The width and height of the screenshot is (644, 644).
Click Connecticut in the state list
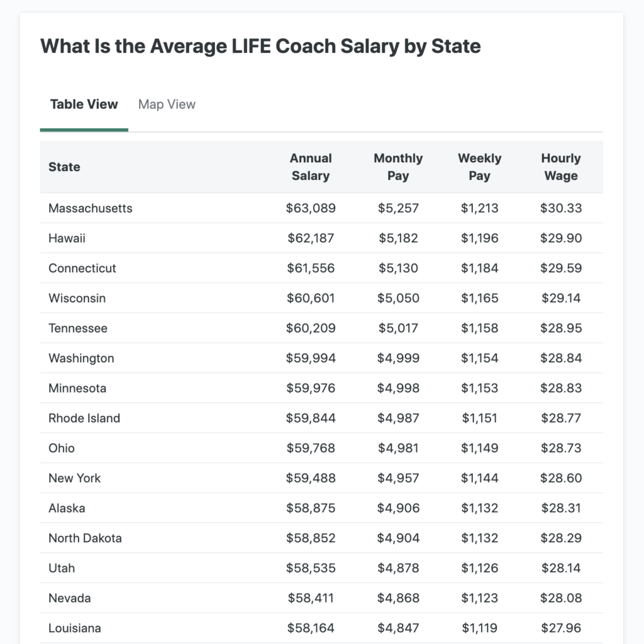point(82,269)
